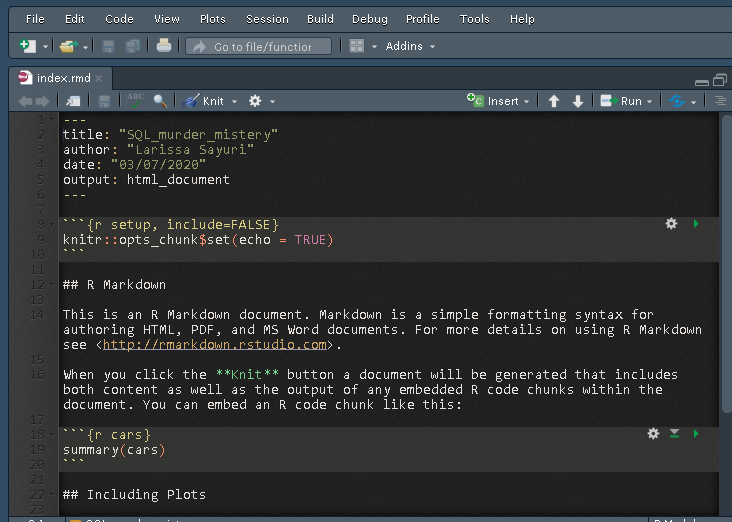Open the File menu
The width and height of the screenshot is (732, 522).
coord(35,19)
